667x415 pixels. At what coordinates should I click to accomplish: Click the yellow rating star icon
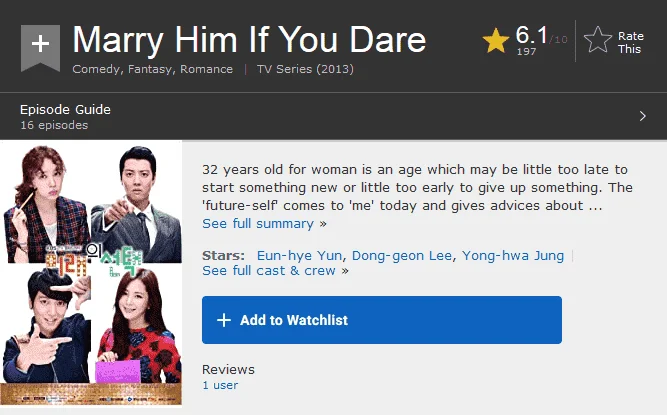(x=496, y=41)
